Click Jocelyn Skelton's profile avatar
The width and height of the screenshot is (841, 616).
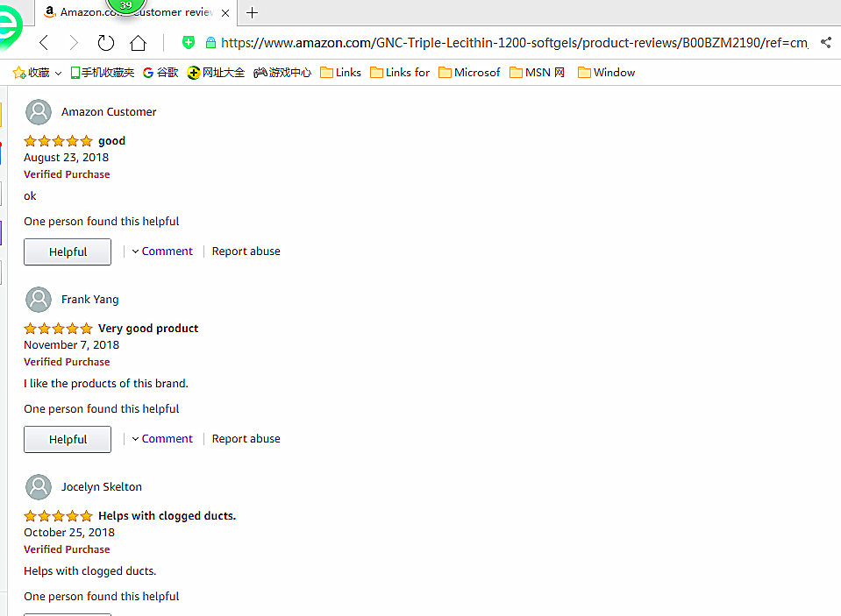(x=39, y=487)
